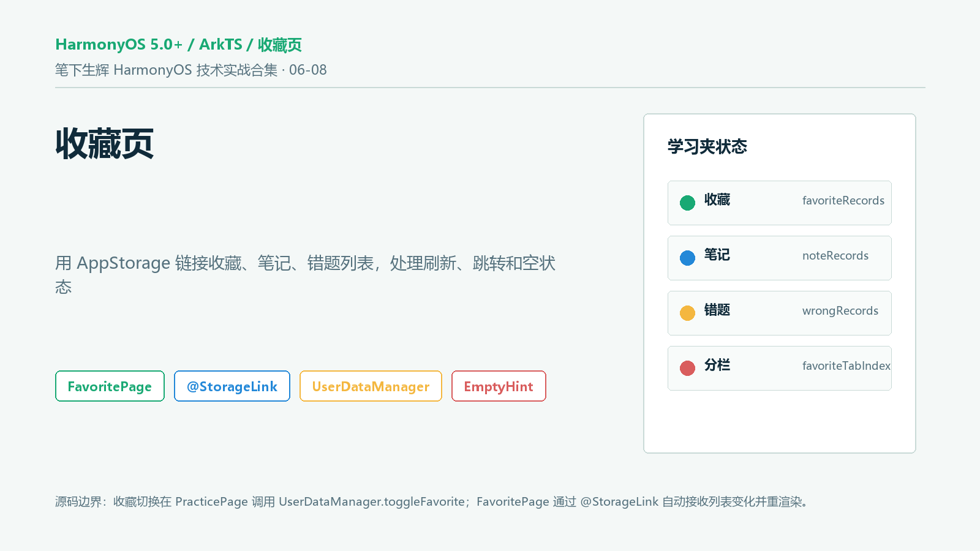Click the green dot beside 收藏
The width and height of the screenshot is (980, 551).
[687, 203]
